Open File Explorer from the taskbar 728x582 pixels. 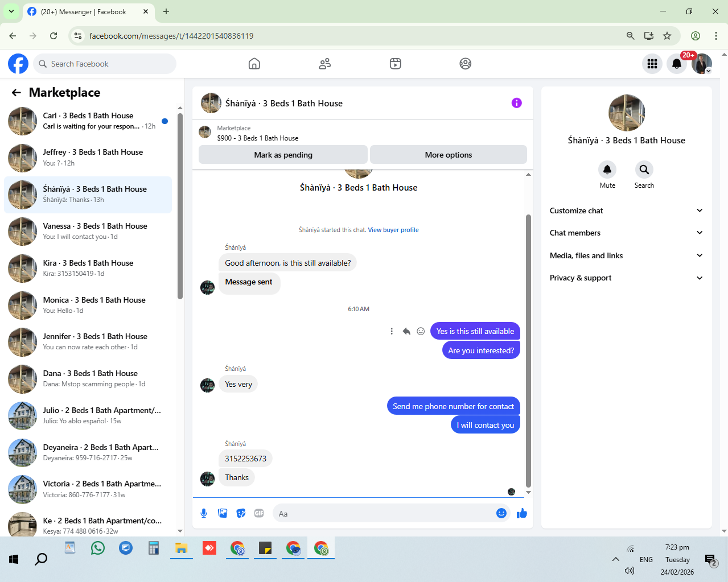point(182,548)
